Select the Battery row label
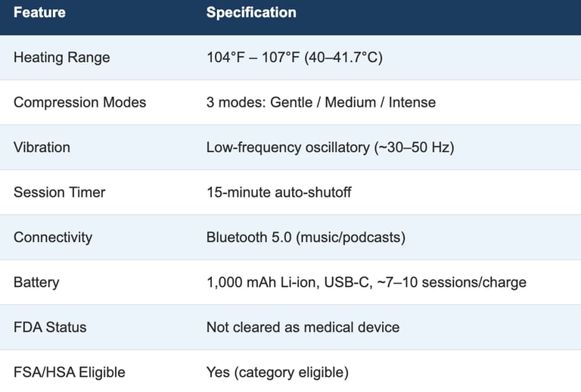Screen dimensions: 581x392 click(x=36, y=282)
